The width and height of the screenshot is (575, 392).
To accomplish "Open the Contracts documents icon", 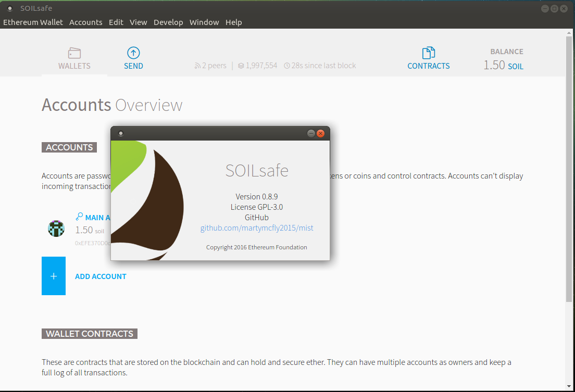I will point(428,53).
